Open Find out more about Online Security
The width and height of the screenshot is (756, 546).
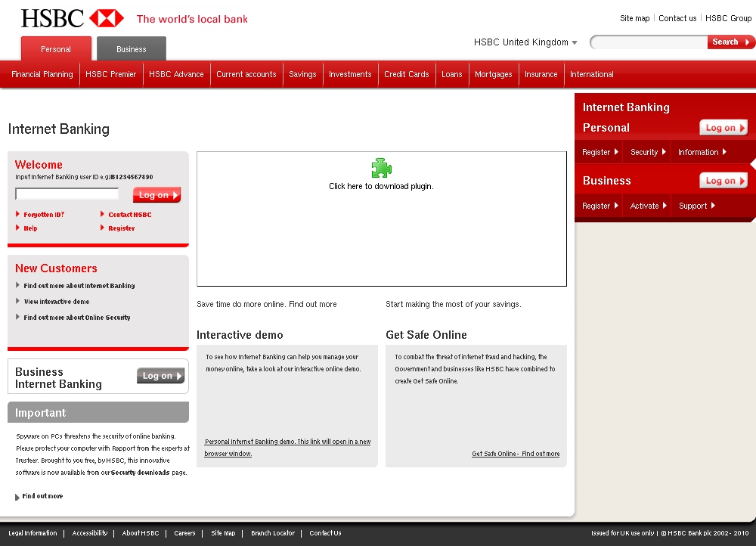(76, 318)
